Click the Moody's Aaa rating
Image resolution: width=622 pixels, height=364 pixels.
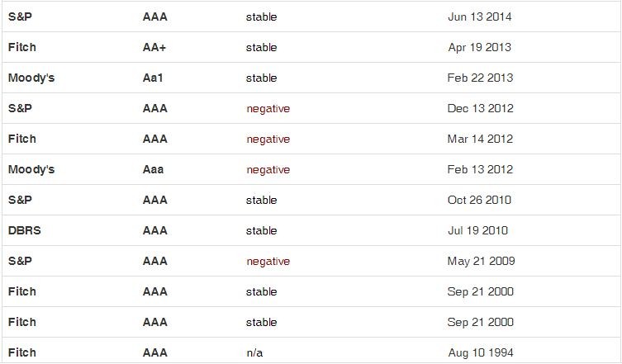(153, 169)
